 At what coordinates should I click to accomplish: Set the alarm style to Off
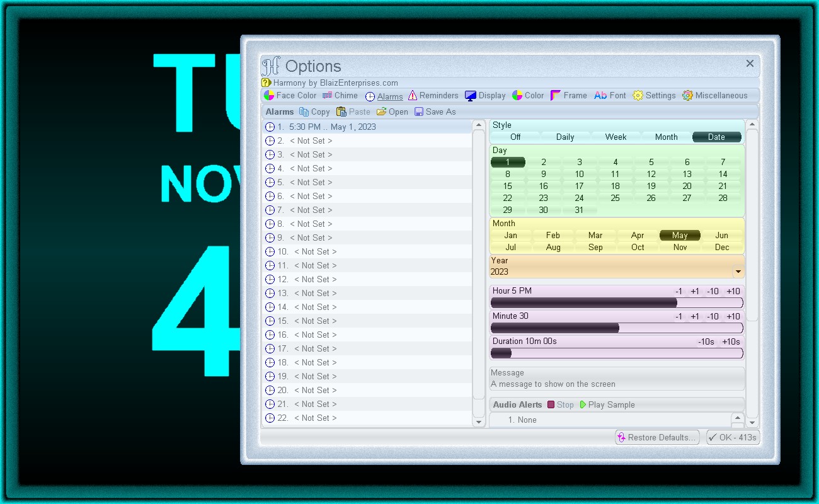(515, 137)
